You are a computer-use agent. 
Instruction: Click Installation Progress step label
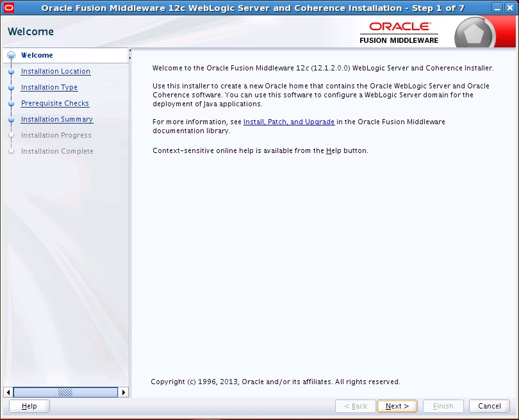tap(56, 135)
